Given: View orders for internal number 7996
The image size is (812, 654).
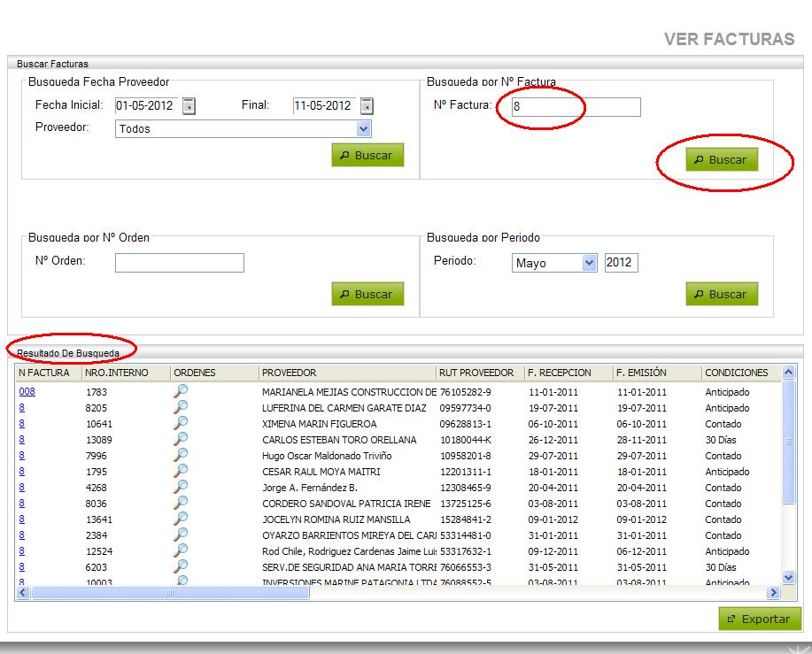Looking at the screenshot, I should click(x=181, y=455).
